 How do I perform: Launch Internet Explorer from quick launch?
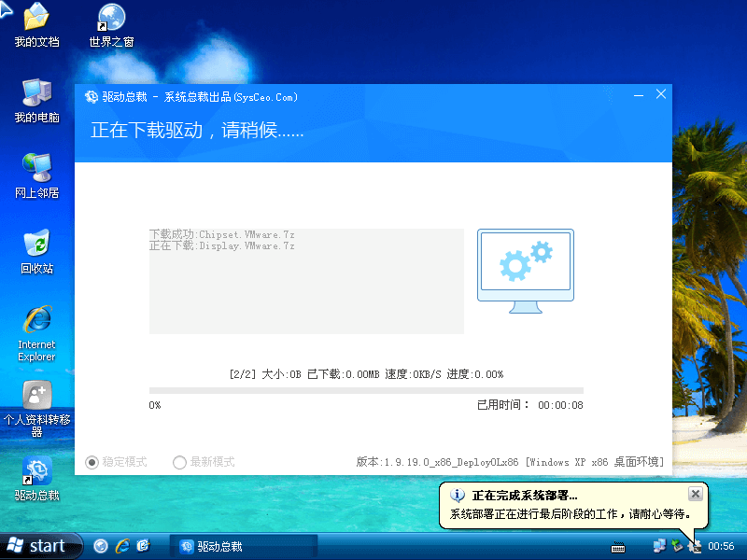coord(122,546)
